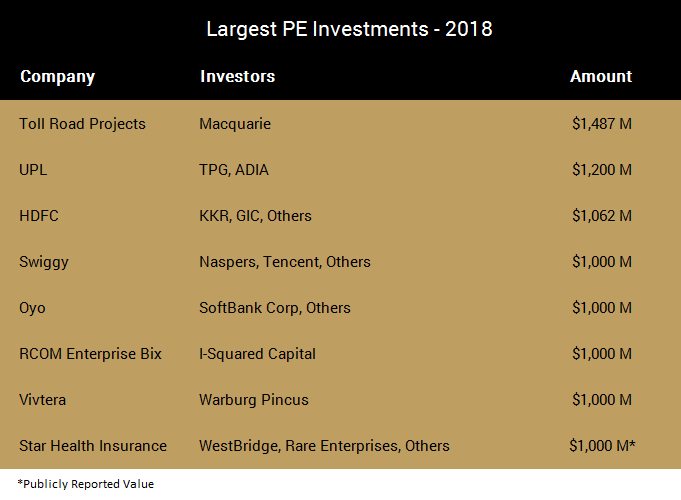Click the UPL company name
This screenshot has height=500, width=681.
33,170
